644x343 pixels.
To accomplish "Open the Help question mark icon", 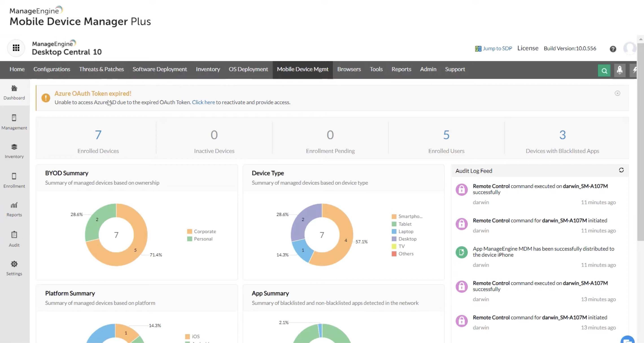I will click(x=613, y=49).
